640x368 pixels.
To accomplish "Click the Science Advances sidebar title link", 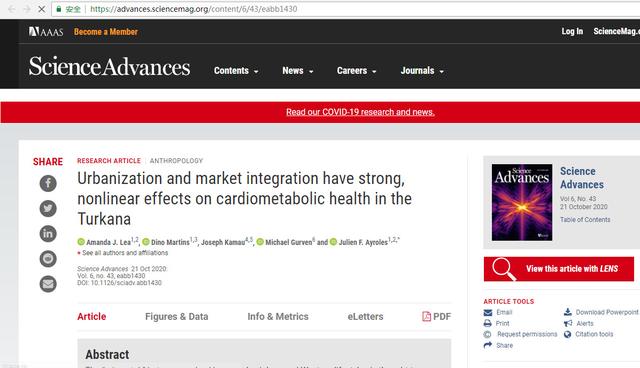I will [x=582, y=178].
